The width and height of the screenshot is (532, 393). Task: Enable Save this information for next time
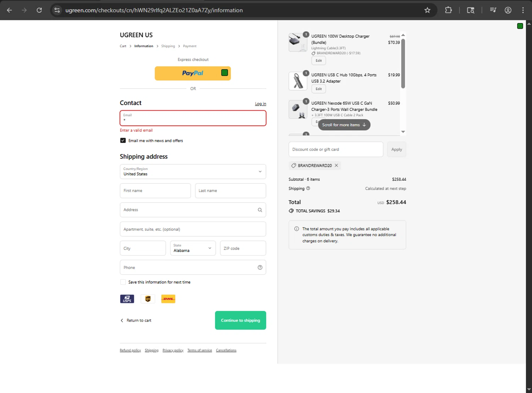coord(123,282)
